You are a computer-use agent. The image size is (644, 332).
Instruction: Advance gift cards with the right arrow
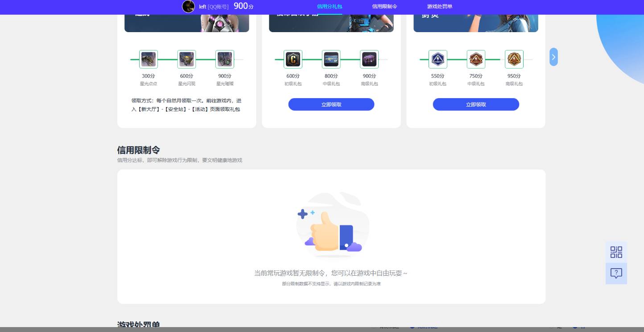point(553,57)
